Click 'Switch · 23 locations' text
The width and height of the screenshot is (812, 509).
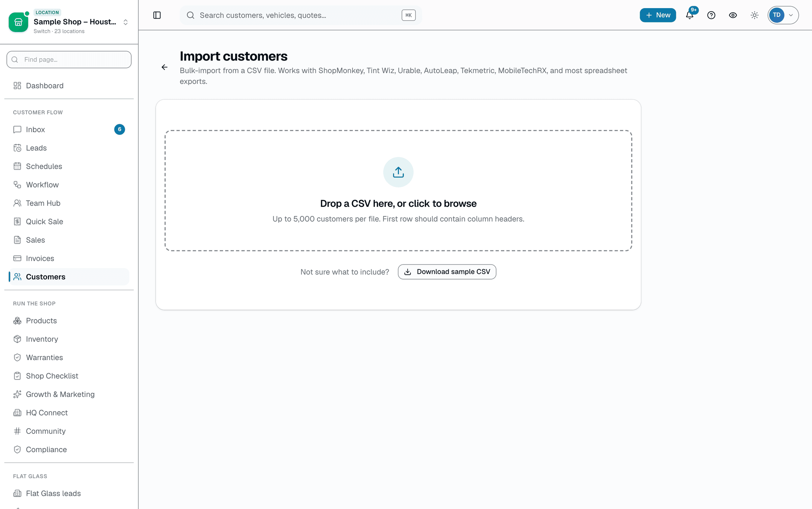coord(59,31)
